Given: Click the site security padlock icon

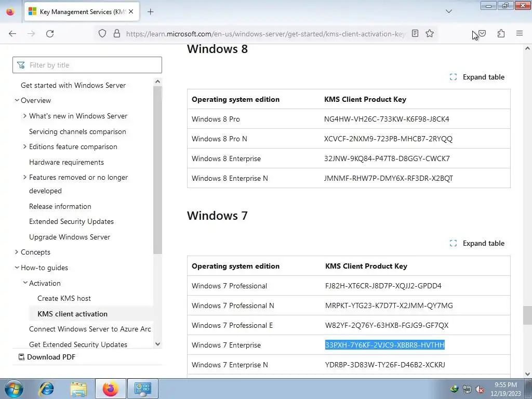Looking at the screenshot, I should click(x=117, y=34).
